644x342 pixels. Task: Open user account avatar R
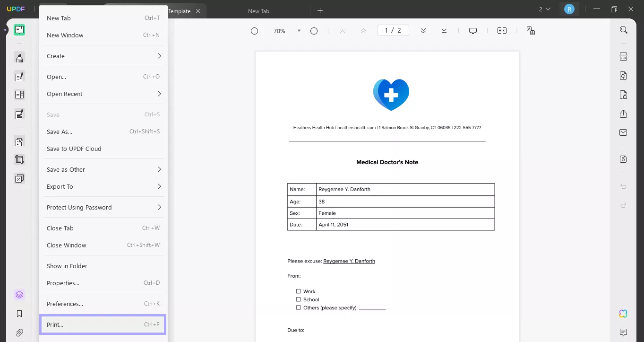[x=569, y=9]
